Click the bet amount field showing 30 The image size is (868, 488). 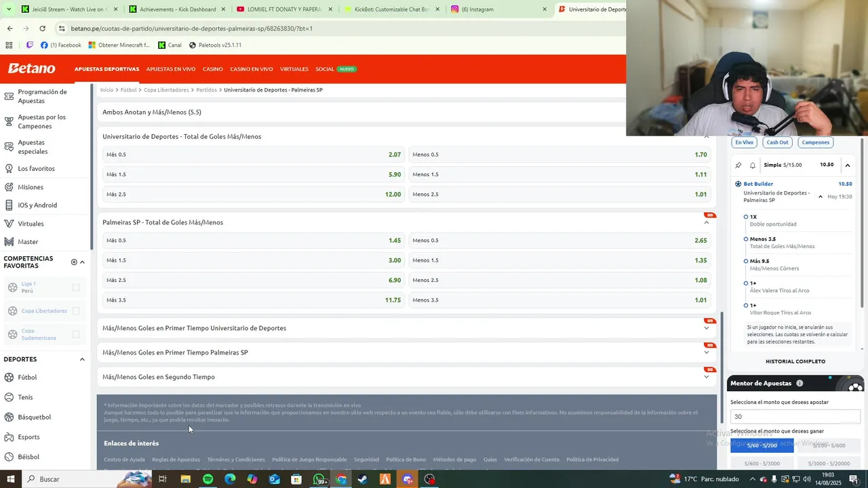click(x=795, y=417)
